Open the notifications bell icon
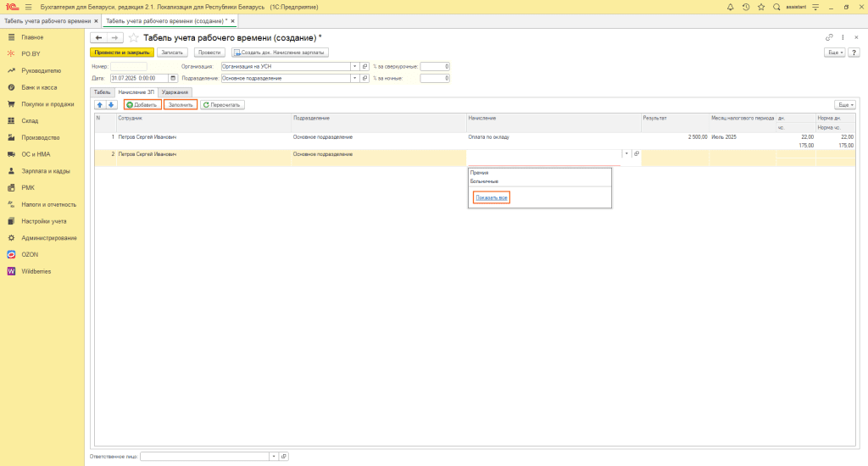868x466 pixels. click(x=730, y=7)
